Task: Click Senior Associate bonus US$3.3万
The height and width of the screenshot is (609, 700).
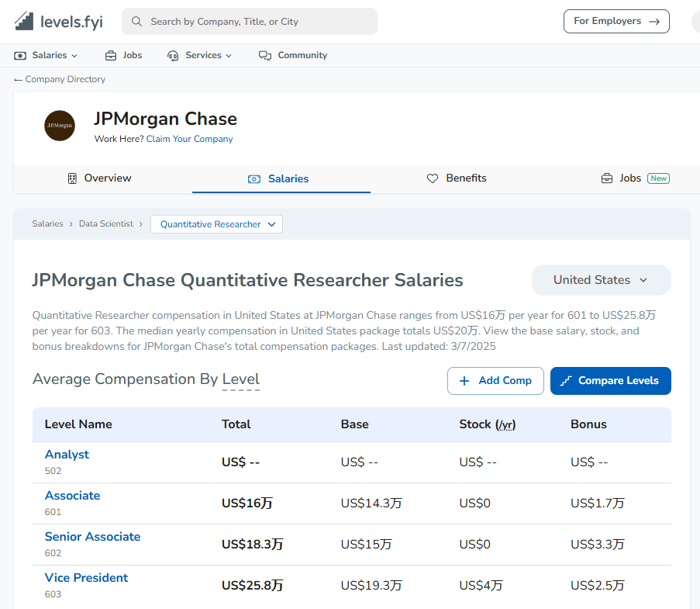Action: point(598,545)
